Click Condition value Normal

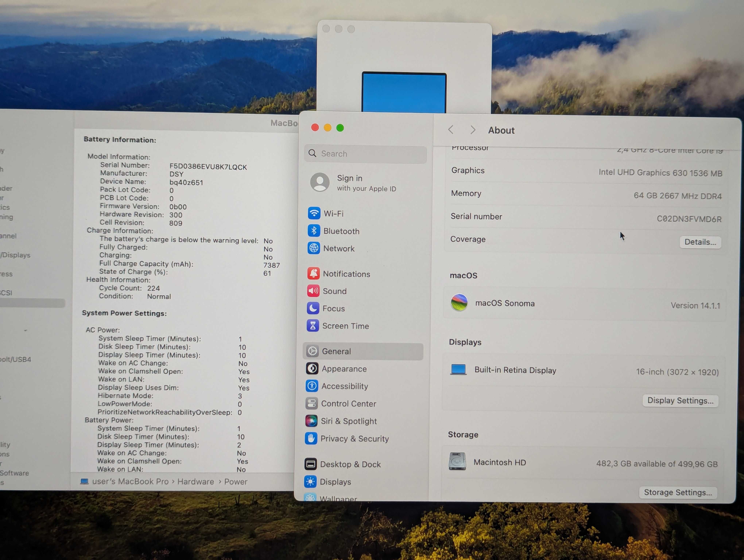tap(159, 296)
